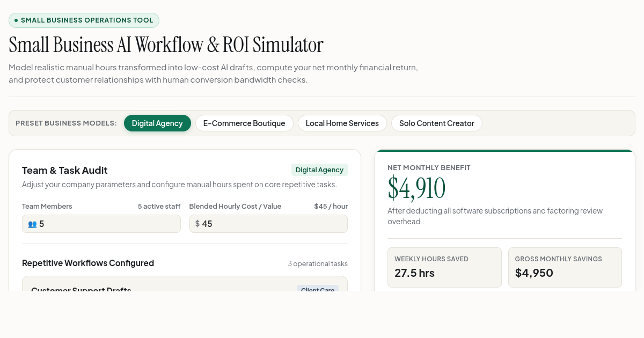Click the $4,950 savings value

534,273
